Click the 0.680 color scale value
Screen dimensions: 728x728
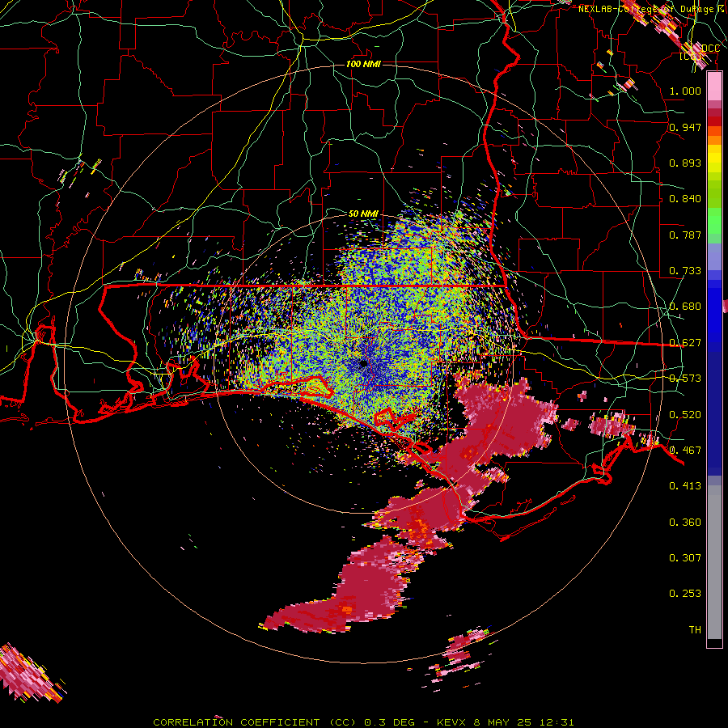[685, 307]
